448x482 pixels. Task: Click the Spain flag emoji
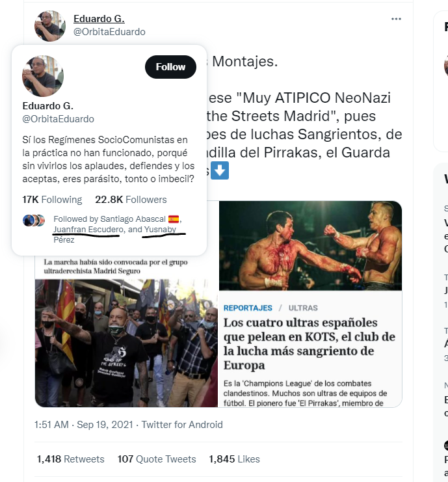[174, 219]
